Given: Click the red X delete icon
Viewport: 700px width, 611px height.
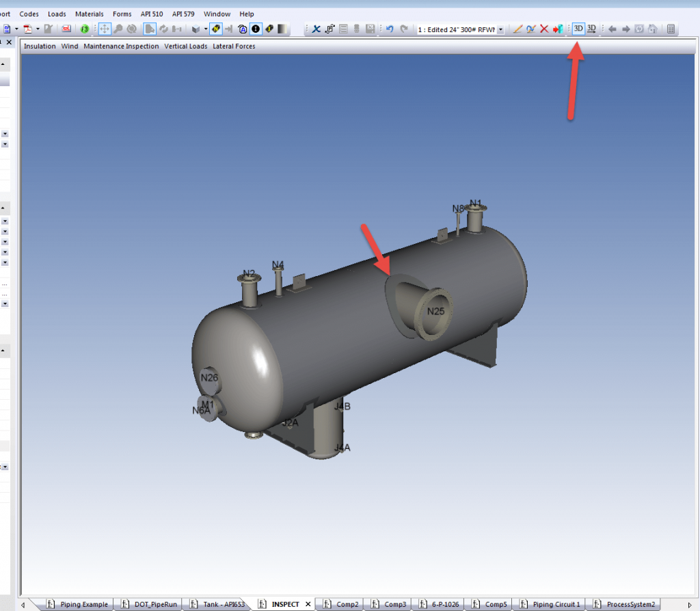Looking at the screenshot, I should pyautogui.click(x=544, y=29).
